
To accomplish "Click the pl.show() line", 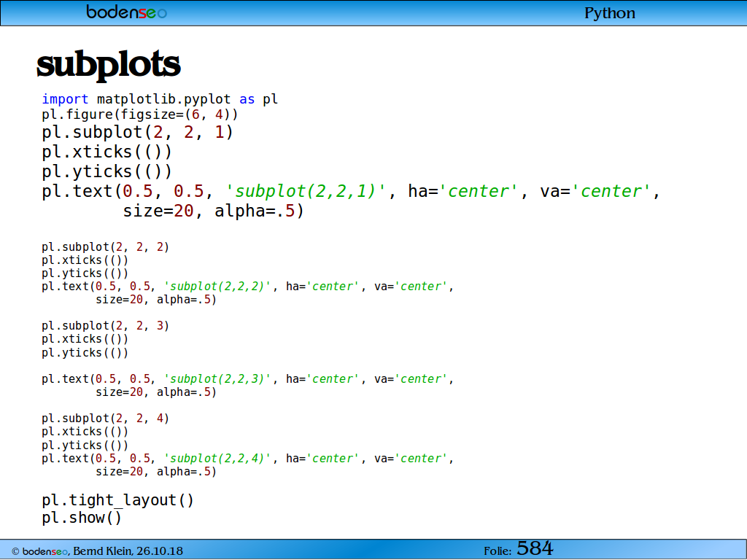I will pyautogui.click(x=82, y=518).
